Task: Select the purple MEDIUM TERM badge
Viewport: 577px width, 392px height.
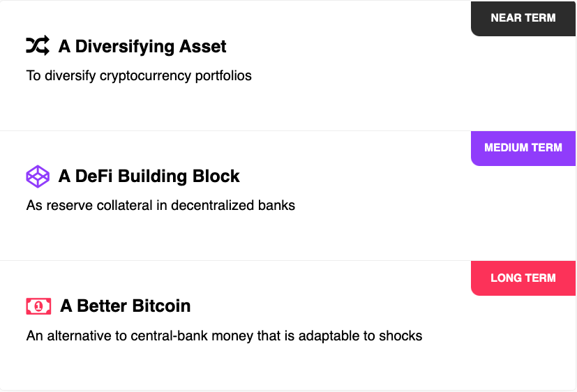Action: coord(523,148)
